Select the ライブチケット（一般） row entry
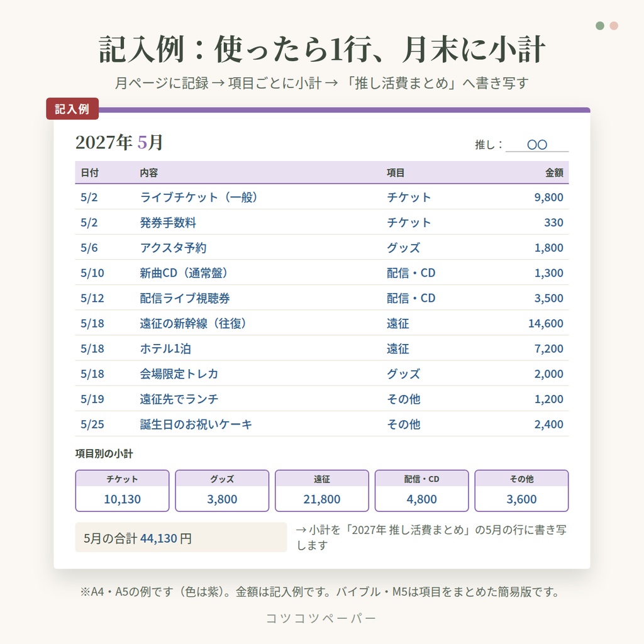Image resolution: width=644 pixels, height=644 pixels. point(199,197)
